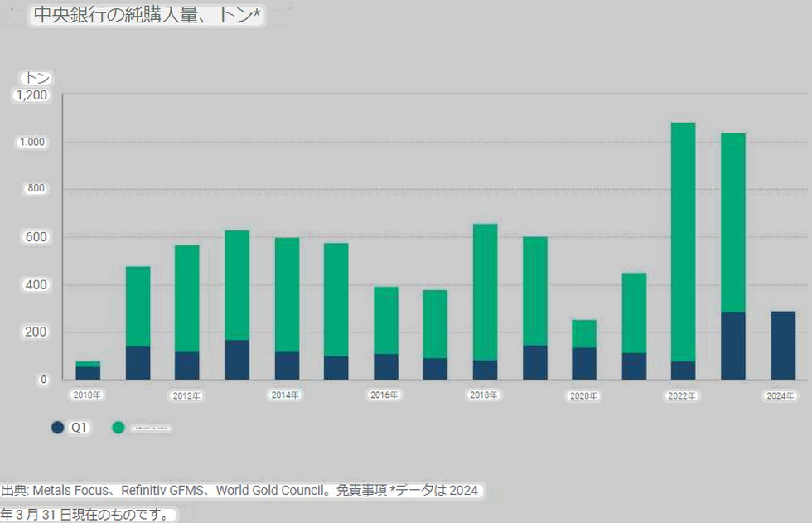Select the dark blue 2024 Q1 bar
The width and height of the screenshot is (812, 523).
click(x=782, y=346)
